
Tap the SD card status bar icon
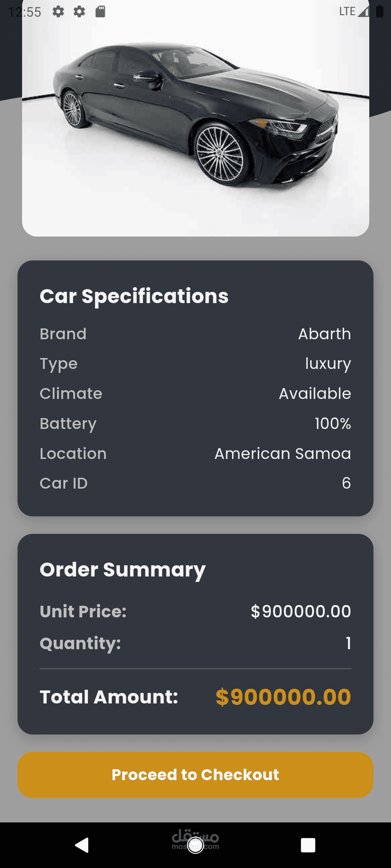click(100, 12)
